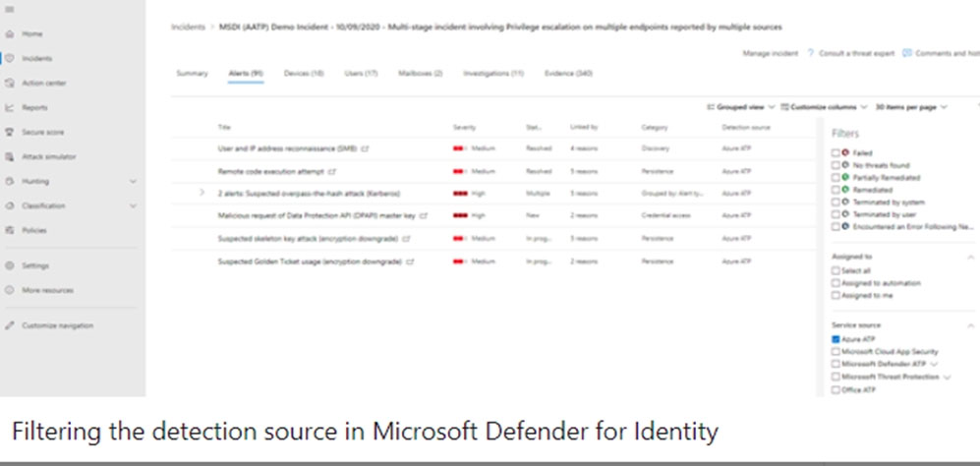The image size is (980, 466).
Task: Click the Customize navigation pencil icon
Action: 10,325
